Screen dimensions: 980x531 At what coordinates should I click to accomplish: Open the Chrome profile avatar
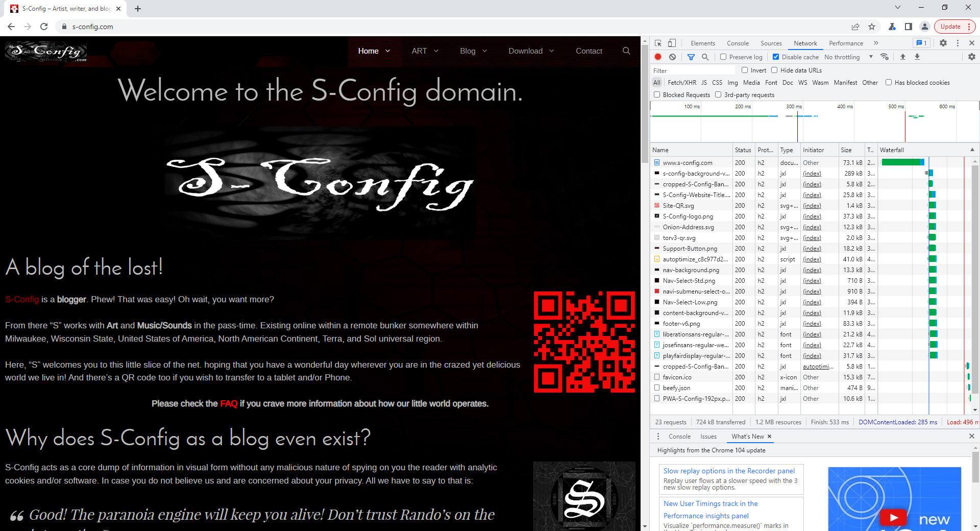point(924,27)
